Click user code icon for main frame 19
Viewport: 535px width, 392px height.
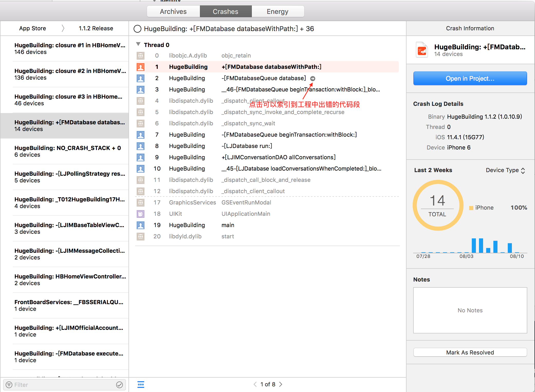[x=141, y=225]
